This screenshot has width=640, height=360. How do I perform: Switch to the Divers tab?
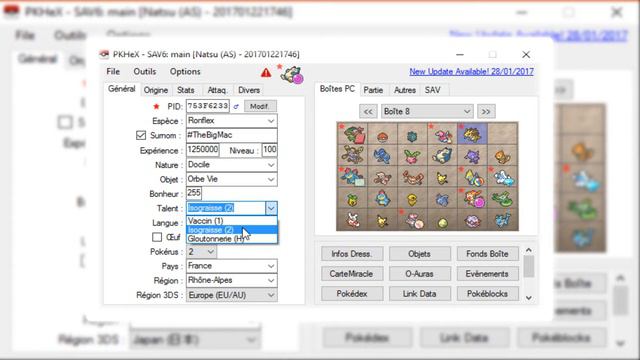coord(249,90)
